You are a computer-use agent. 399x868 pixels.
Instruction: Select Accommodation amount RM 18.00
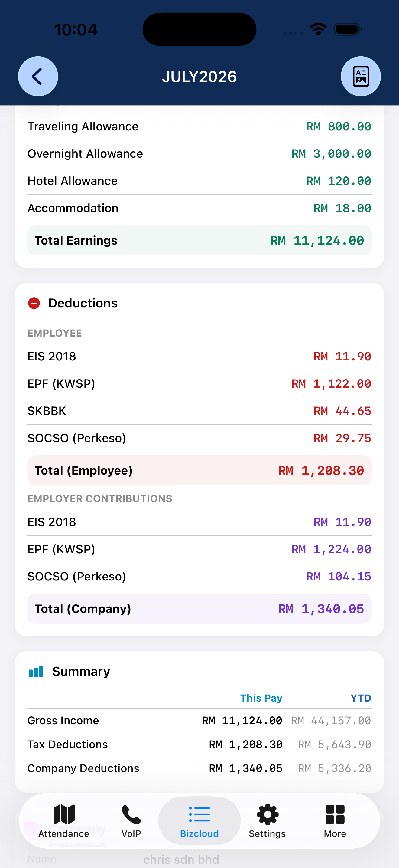[x=342, y=208]
